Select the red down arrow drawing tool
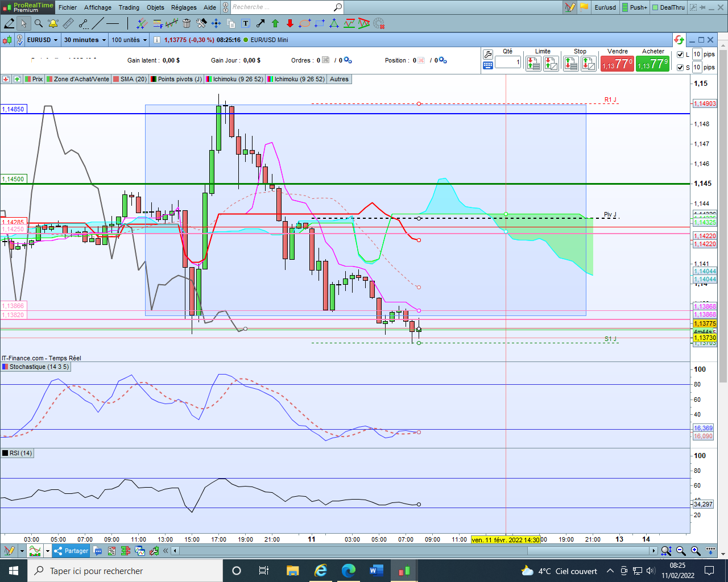 pos(290,23)
